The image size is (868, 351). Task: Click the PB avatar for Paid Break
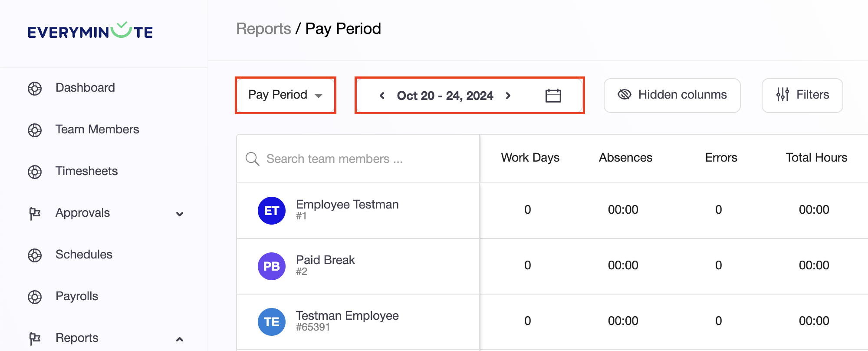(272, 266)
